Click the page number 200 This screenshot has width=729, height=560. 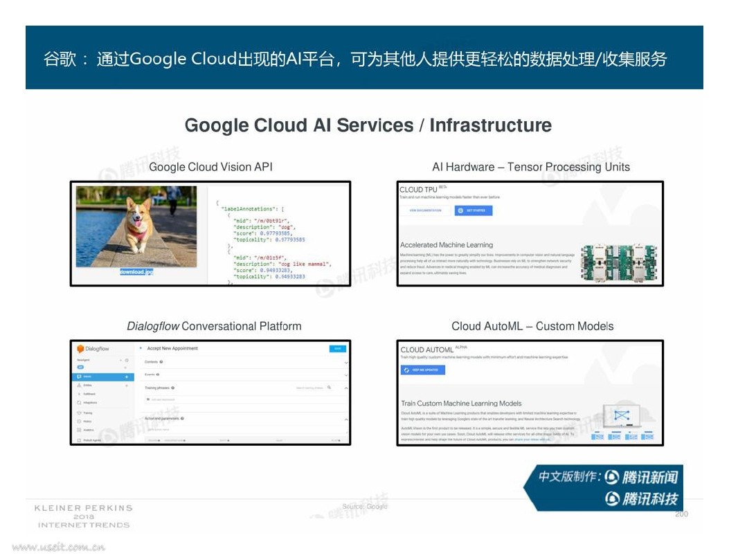coord(682,514)
